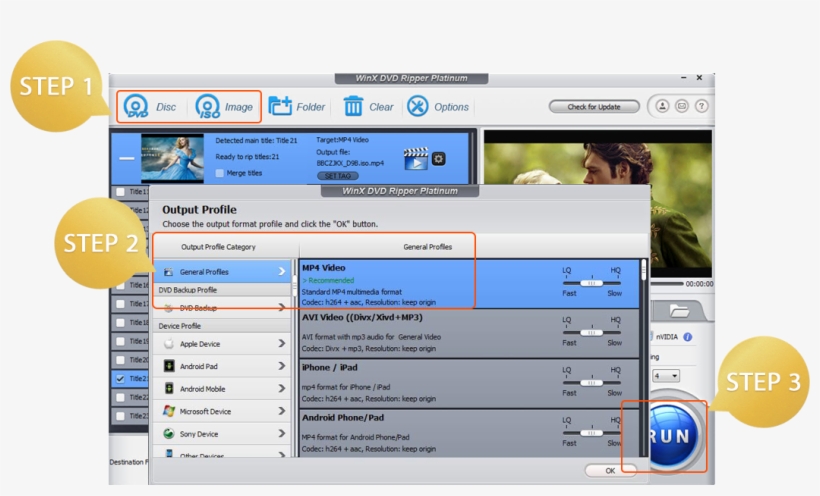Select General Profiles category
This screenshot has height=496, width=820.
222,272
